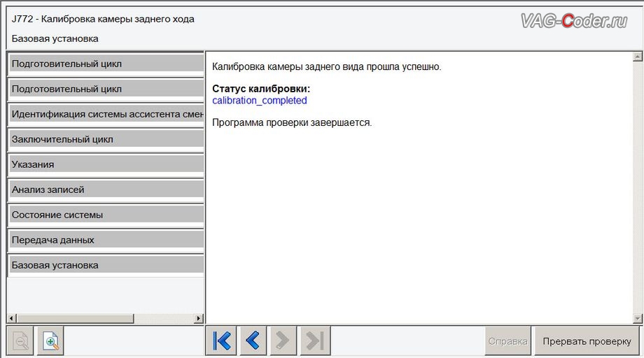Select Базовая установка list entry

(x=106, y=265)
